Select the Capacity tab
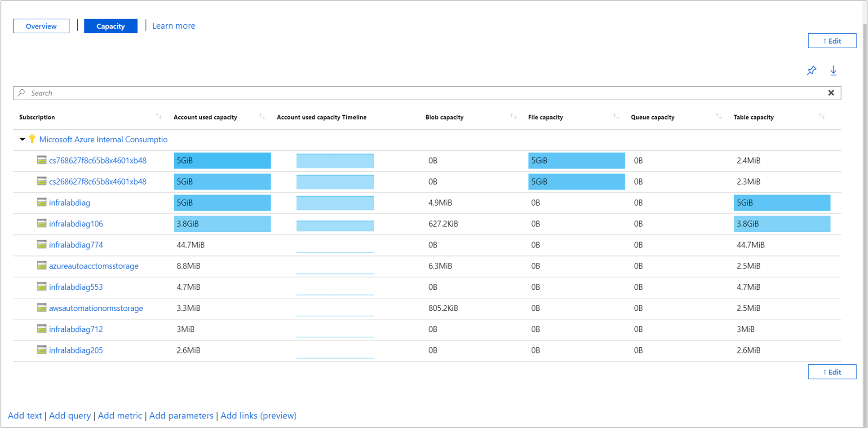Viewport: 868px width, 428px height. (x=111, y=26)
